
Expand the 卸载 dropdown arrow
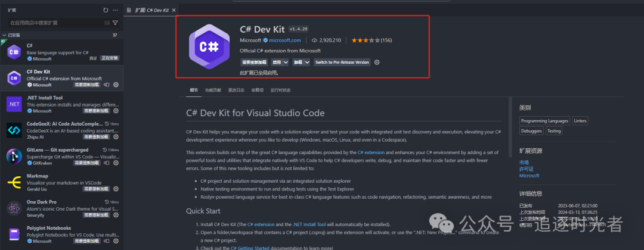pyautogui.click(x=307, y=62)
